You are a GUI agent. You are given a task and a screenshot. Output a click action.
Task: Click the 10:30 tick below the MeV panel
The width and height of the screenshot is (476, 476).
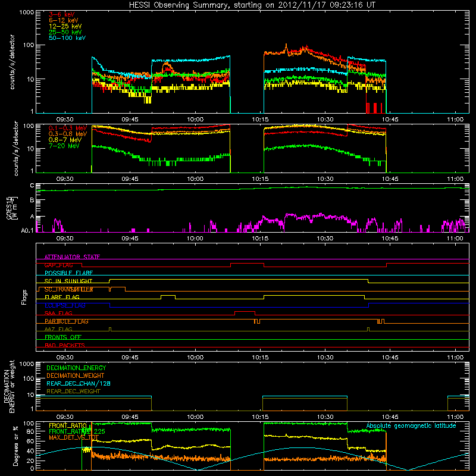[325, 179]
